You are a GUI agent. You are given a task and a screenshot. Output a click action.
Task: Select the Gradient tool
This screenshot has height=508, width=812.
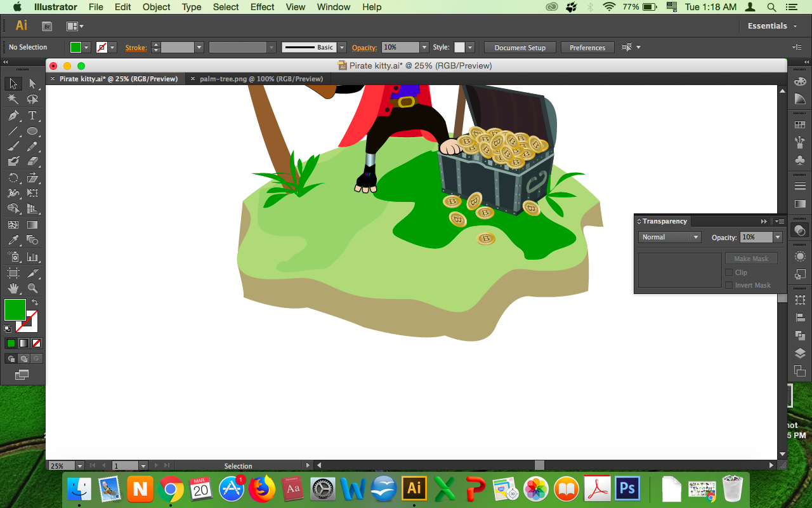pos(32,225)
